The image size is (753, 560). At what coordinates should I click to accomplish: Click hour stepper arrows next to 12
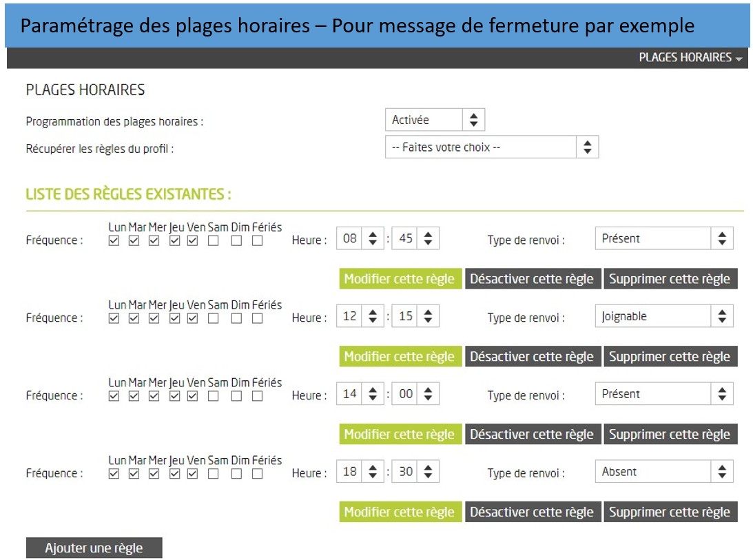point(373,317)
